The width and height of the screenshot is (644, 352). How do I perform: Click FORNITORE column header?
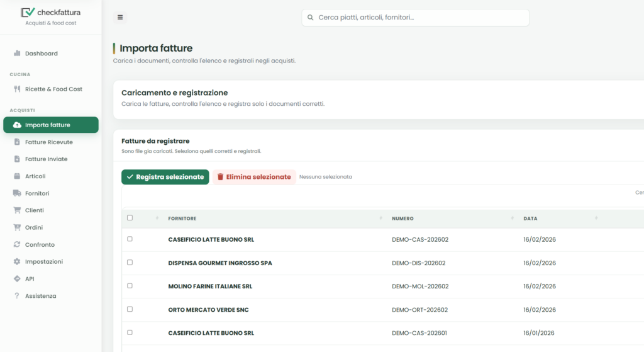182,219
